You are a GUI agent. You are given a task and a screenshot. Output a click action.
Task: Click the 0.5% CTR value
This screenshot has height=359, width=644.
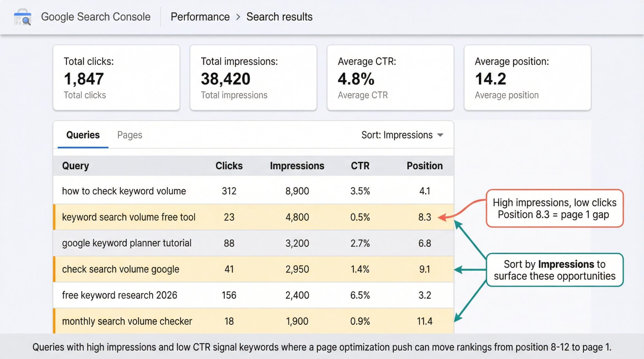360,217
